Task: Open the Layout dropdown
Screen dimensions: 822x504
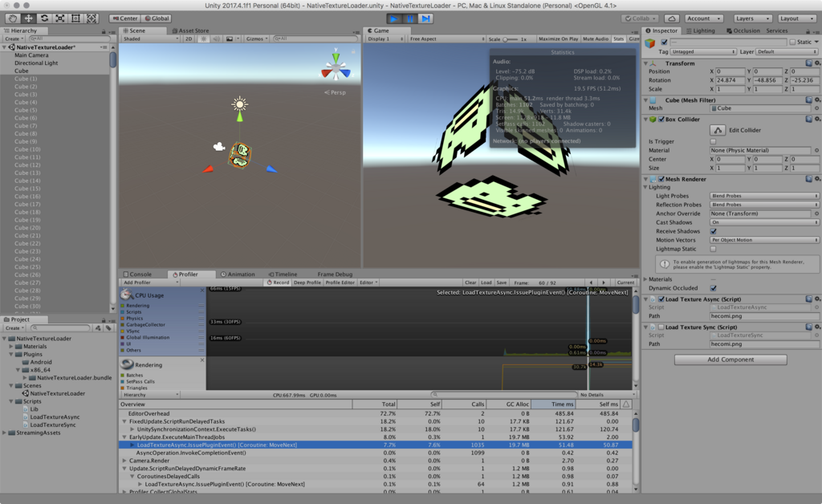Action: tap(797, 18)
